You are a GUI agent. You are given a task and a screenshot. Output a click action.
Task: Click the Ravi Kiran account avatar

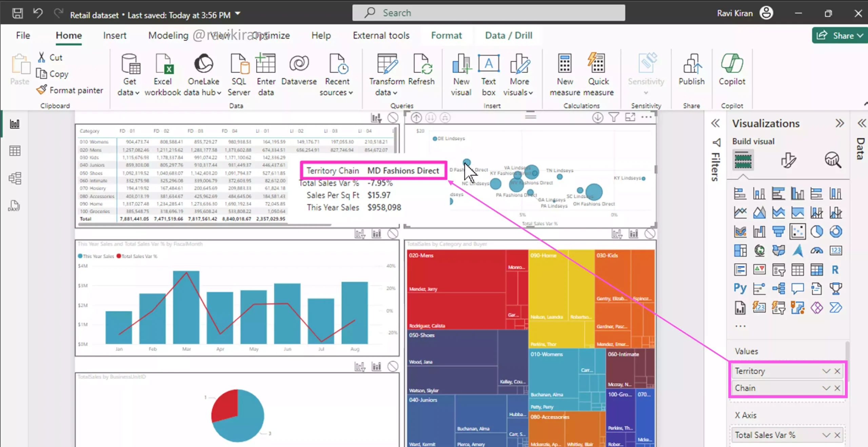pos(766,14)
